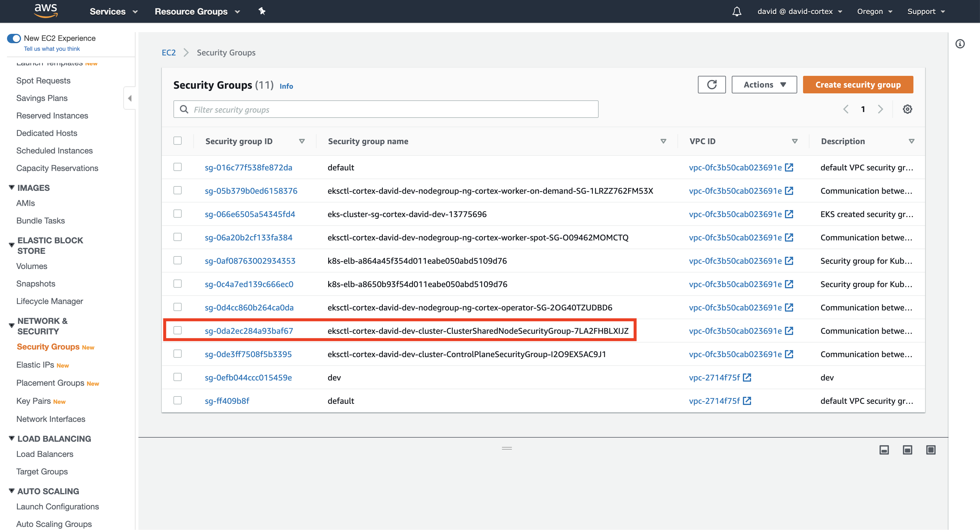The image size is (980, 531).
Task: Open the Resource Groups dropdown
Action: click(197, 11)
